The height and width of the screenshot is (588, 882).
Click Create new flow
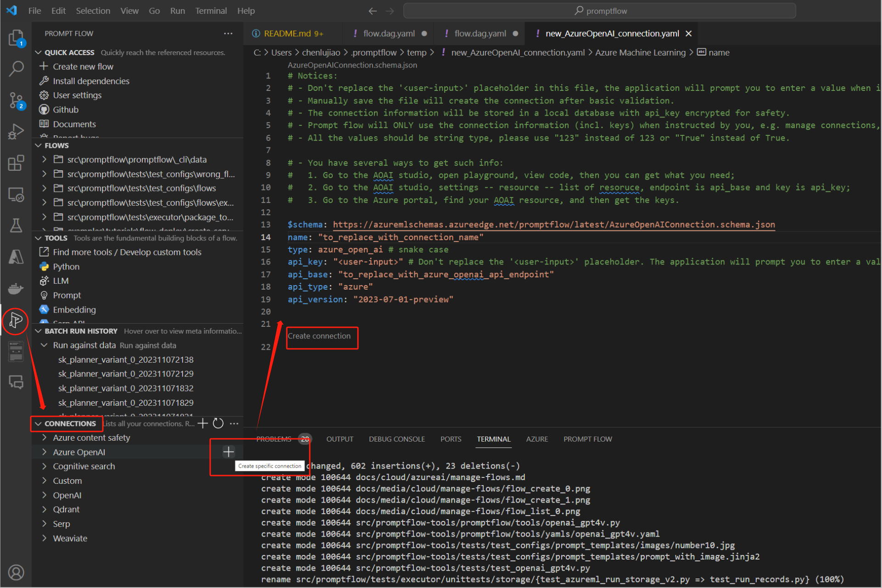tap(83, 67)
